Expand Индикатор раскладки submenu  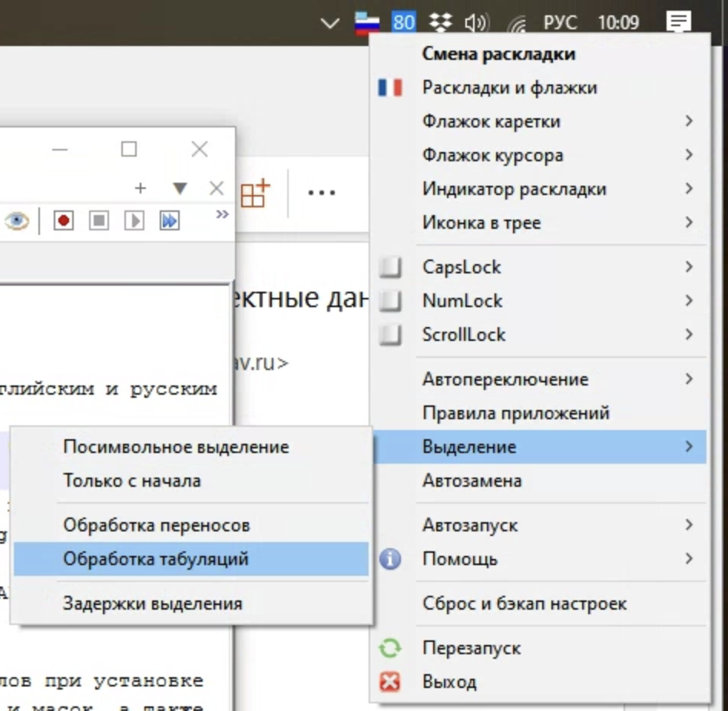pos(540,189)
